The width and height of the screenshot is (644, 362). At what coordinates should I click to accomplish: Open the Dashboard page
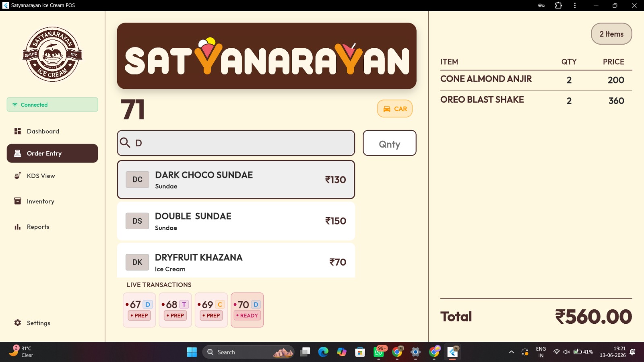coord(52,131)
